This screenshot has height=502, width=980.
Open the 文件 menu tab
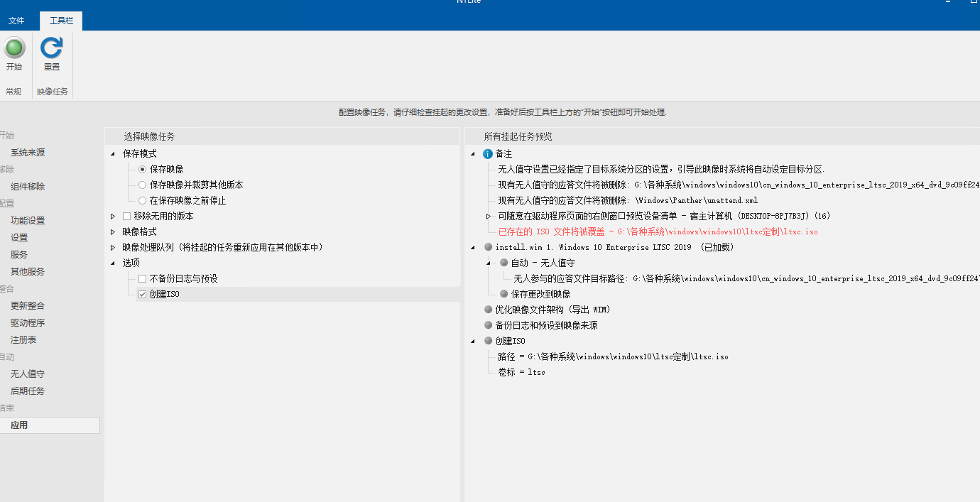(16, 21)
